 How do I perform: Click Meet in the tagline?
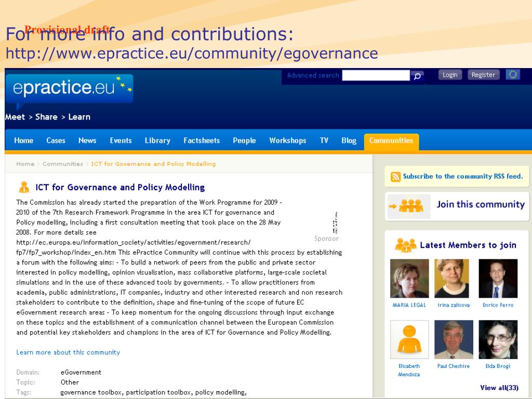(15, 117)
